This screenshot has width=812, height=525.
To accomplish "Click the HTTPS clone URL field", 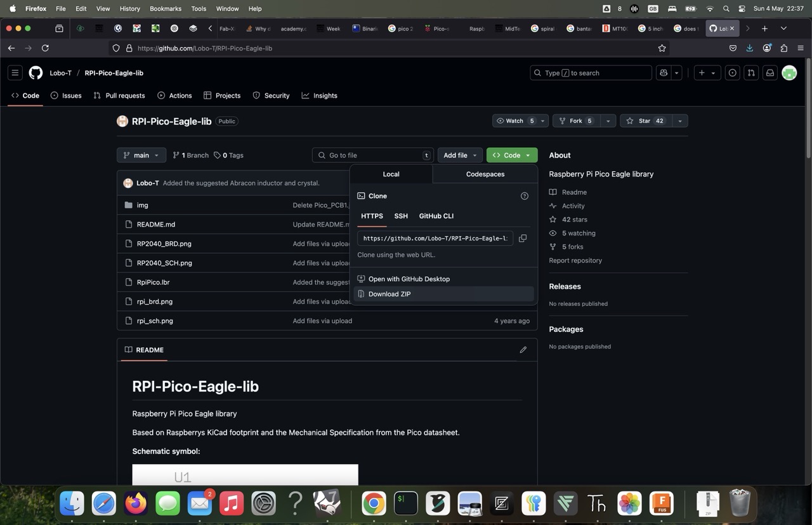I will [x=435, y=238].
